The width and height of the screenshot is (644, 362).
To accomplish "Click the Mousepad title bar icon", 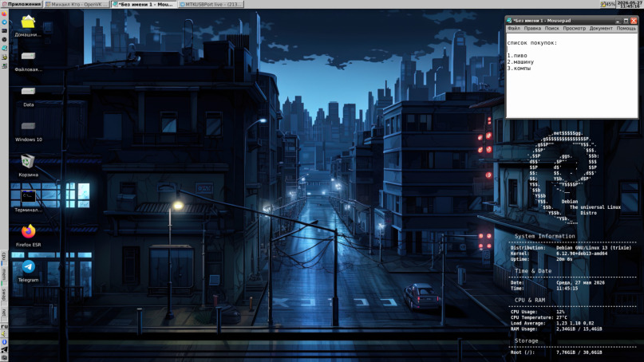I will pos(509,21).
